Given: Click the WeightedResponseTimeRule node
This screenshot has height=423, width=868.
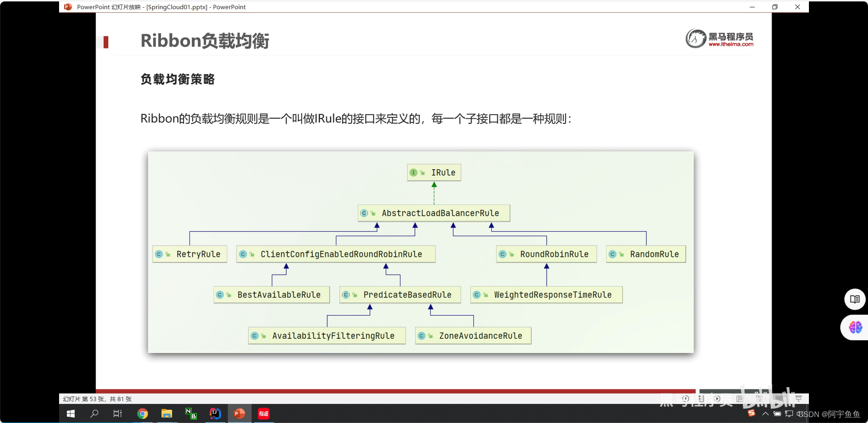Looking at the screenshot, I should click(x=546, y=295).
